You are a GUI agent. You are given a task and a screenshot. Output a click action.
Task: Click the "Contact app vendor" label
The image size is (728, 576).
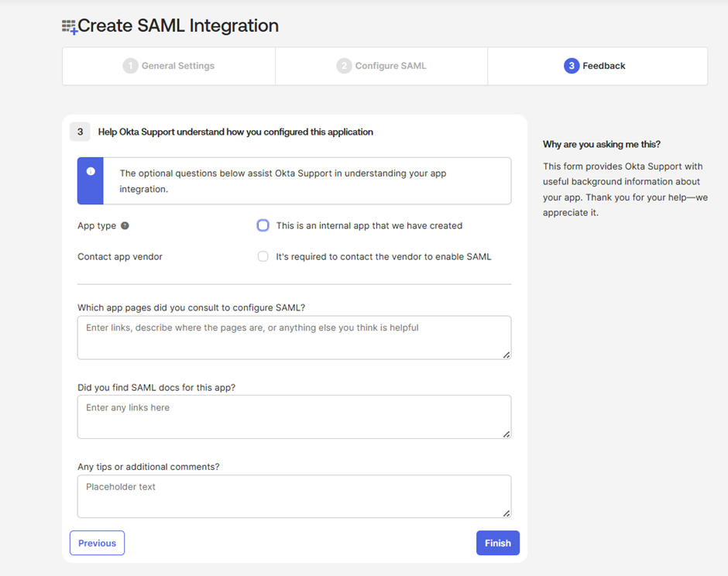120,257
